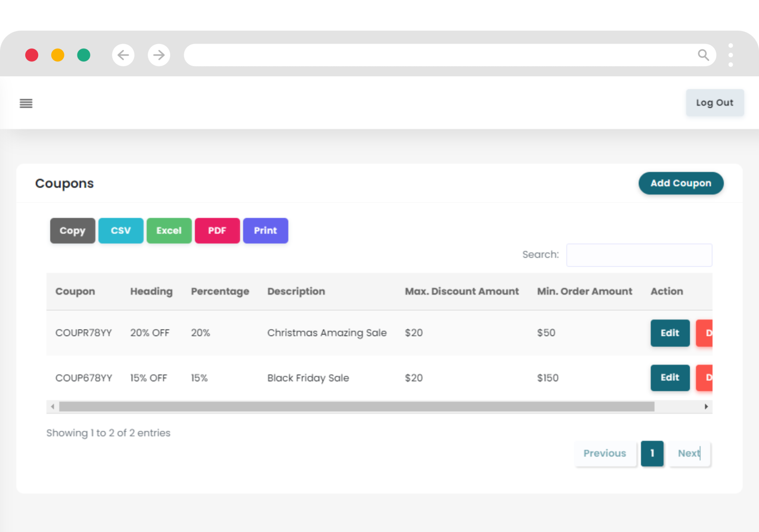This screenshot has height=532, width=759.
Task: Click inside the Search field
Action: click(x=639, y=255)
